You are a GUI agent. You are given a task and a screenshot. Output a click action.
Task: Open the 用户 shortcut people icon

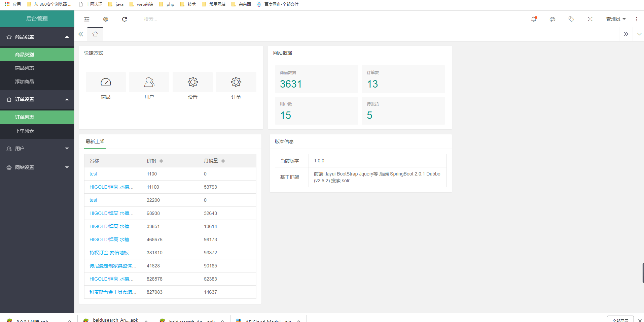(x=149, y=82)
